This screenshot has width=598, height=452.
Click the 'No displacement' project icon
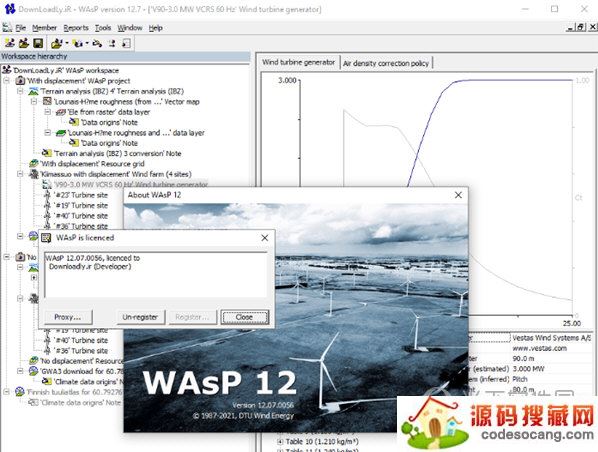coord(20,257)
